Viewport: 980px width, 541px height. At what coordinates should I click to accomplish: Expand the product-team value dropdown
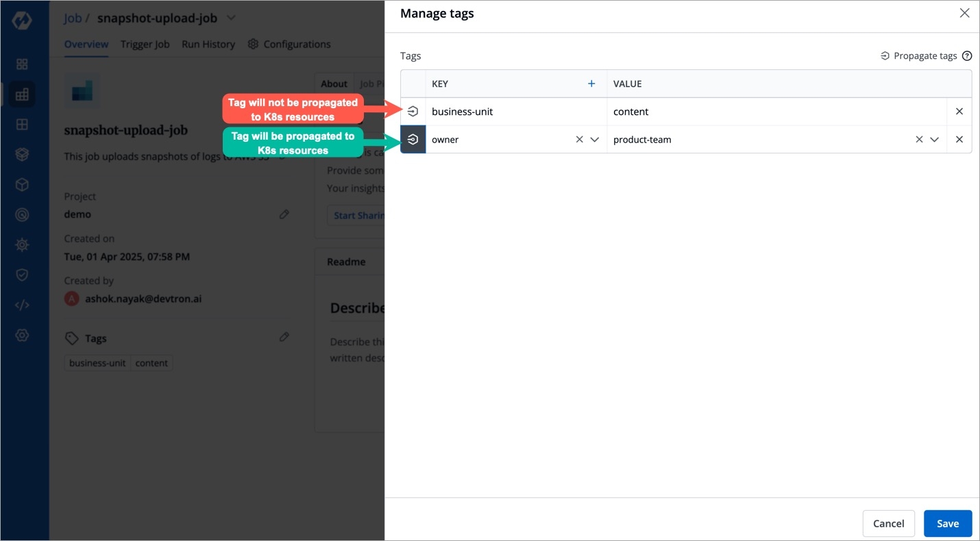click(935, 140)
